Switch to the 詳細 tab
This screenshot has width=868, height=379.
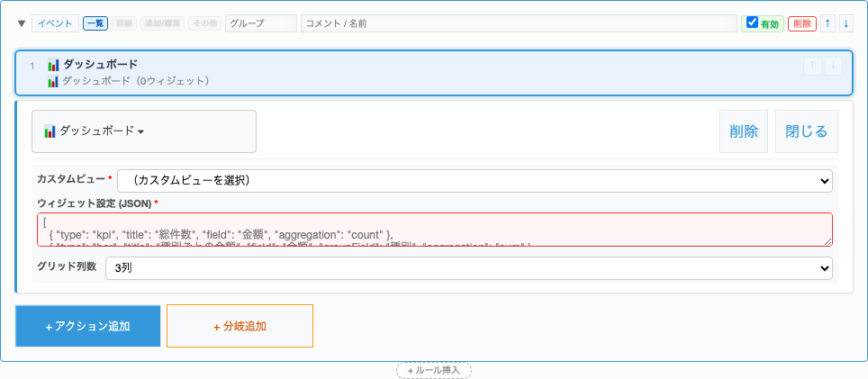(124, 23)
